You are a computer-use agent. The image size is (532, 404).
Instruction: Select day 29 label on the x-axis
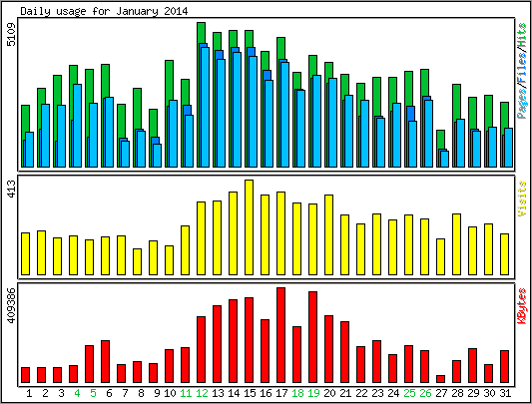[x=473, y=393]
